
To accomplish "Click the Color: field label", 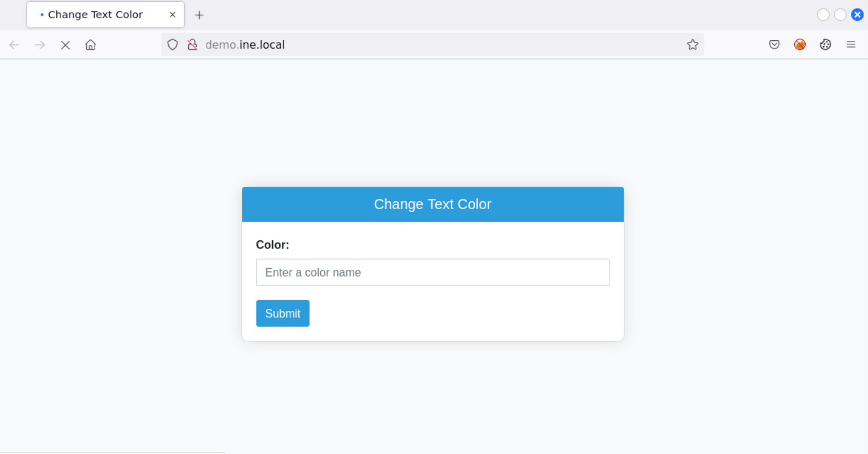I will [273, 245].
